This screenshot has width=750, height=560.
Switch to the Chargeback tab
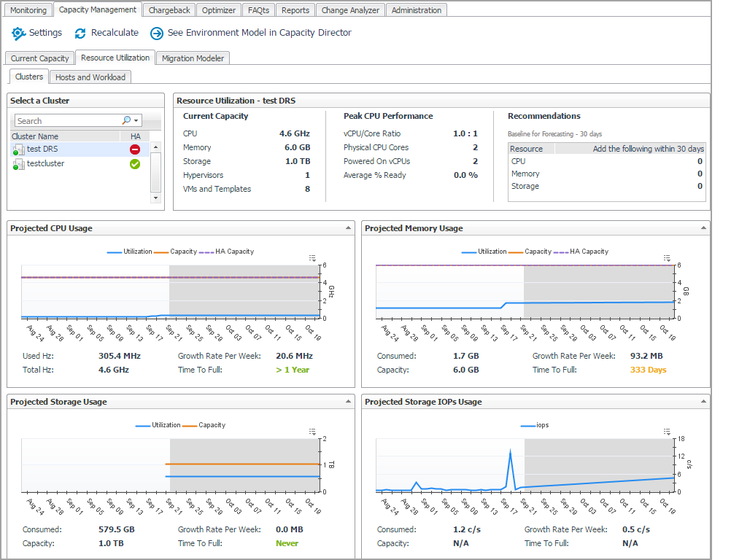click(169, 10)
